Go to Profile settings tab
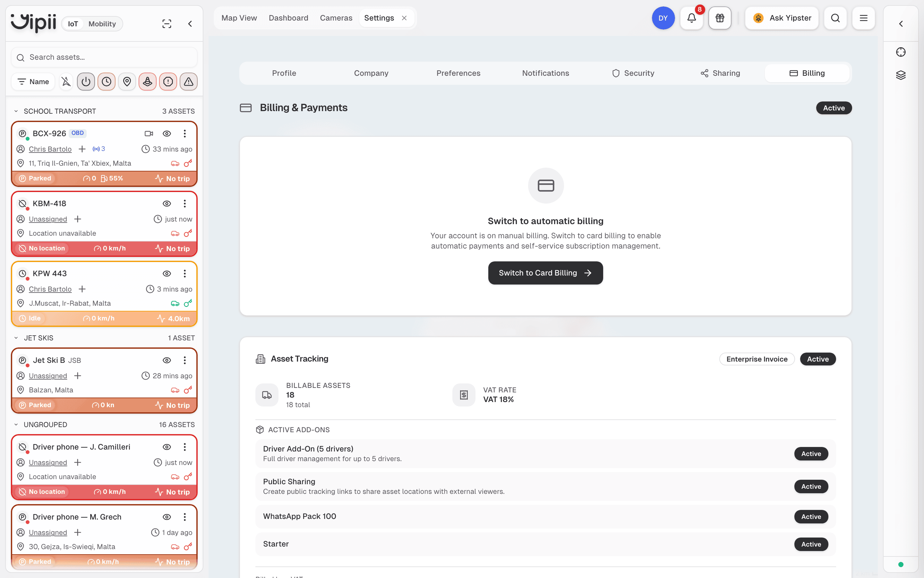Viewport: 924px width, 578px height. [284, 73]
